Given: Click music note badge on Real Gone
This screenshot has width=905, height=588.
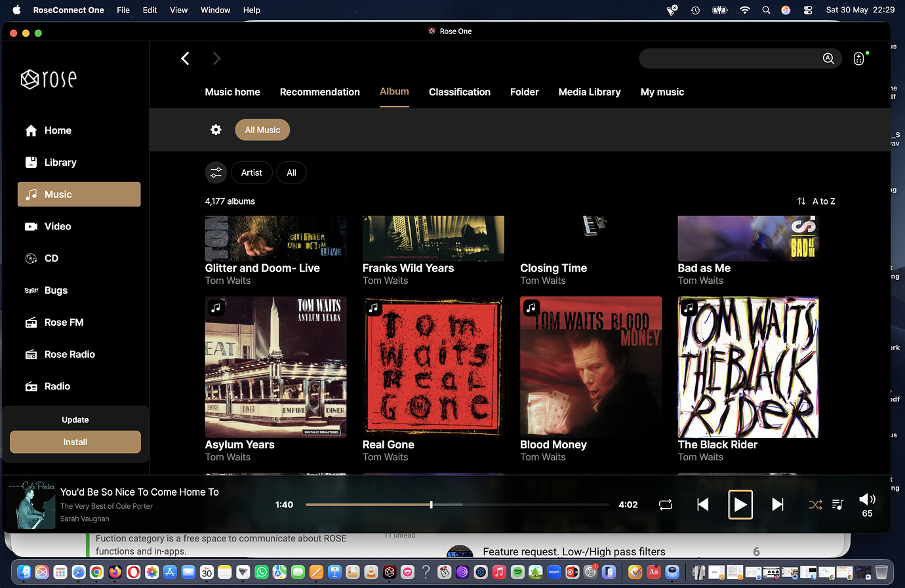Looking at the screenshot, I should 374,307.
